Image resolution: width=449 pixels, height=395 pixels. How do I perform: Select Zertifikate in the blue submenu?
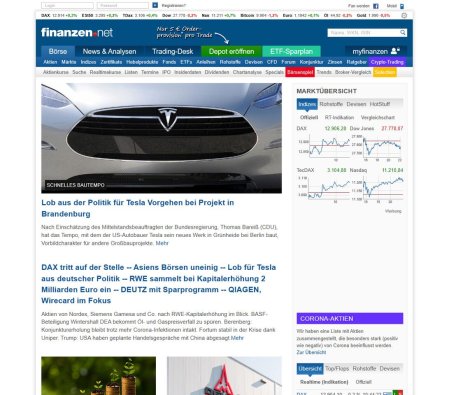pos(111,62)
